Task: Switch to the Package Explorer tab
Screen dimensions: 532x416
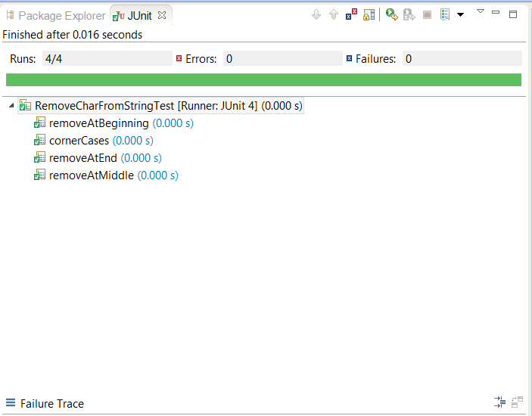Action: (56, 16)
